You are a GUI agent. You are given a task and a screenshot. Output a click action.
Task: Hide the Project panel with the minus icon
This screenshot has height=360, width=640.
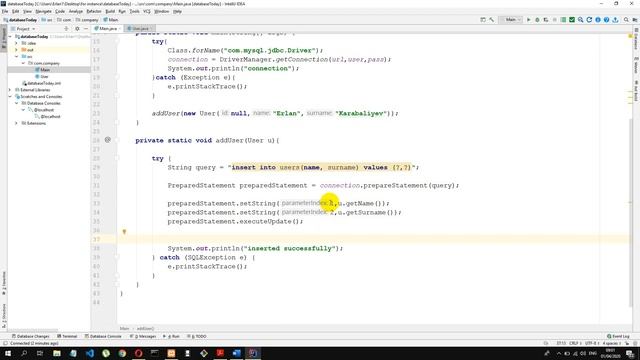pyautogui.click(x=86, y=29)
